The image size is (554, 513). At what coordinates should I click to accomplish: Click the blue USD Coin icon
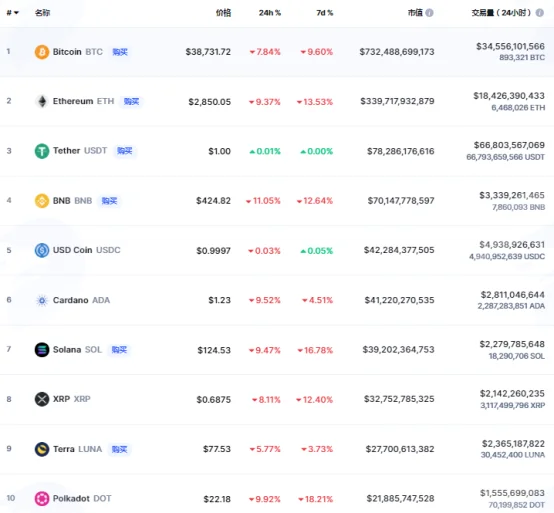(42, 250)
